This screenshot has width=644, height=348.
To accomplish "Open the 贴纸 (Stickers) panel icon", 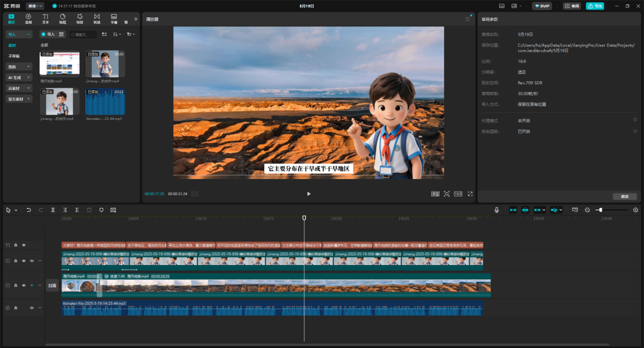I will pos(63,18).
